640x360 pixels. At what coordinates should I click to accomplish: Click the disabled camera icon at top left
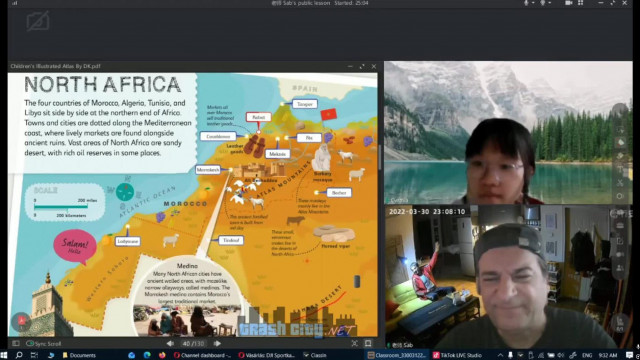(38, 21)
